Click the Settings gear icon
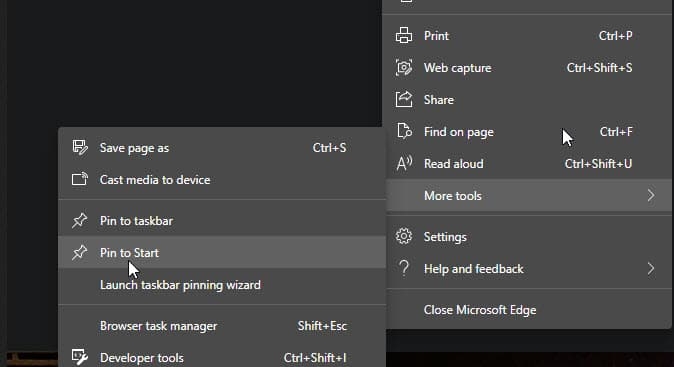Image resolution: width=674 pixels, height=367 pixels. tap(404, 236)
